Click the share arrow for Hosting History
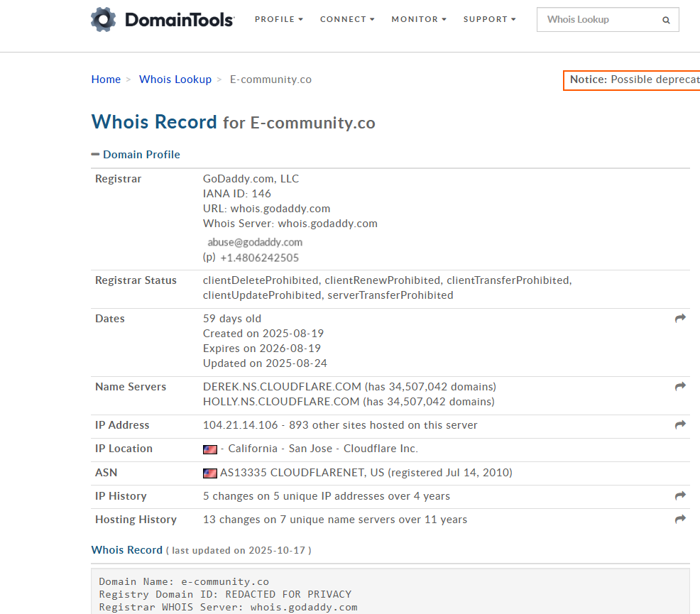 click(680, 519)
